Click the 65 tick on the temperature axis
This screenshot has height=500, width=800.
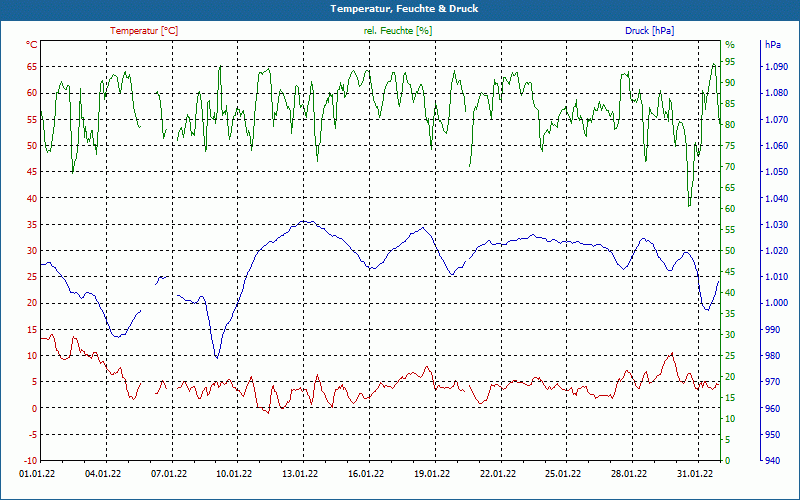(x=32, y=67)
